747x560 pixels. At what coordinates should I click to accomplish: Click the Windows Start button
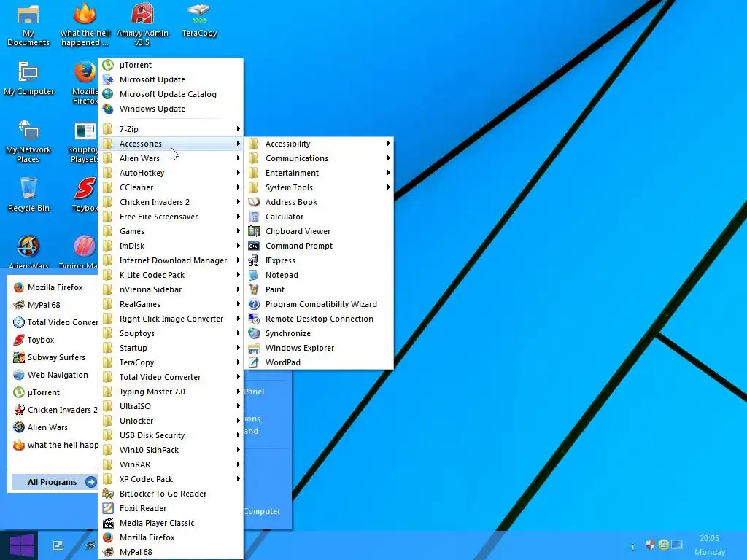tap(22, 545)
